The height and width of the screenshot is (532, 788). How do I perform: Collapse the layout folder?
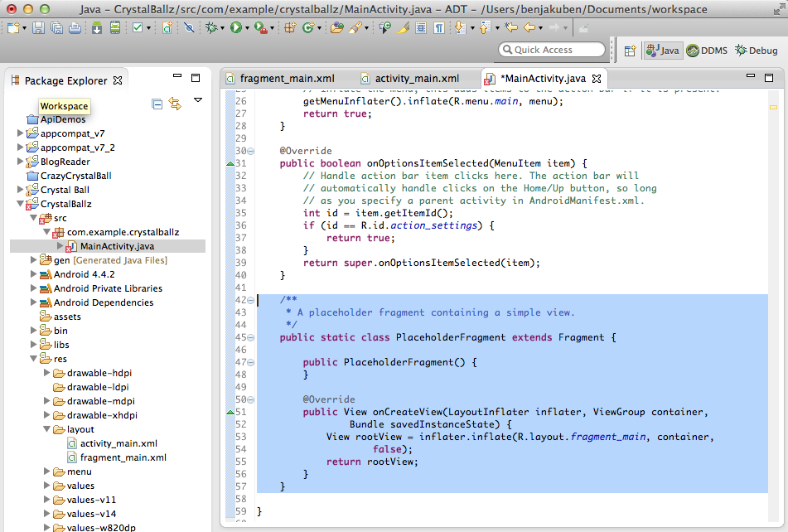click(x=48, y=430)
